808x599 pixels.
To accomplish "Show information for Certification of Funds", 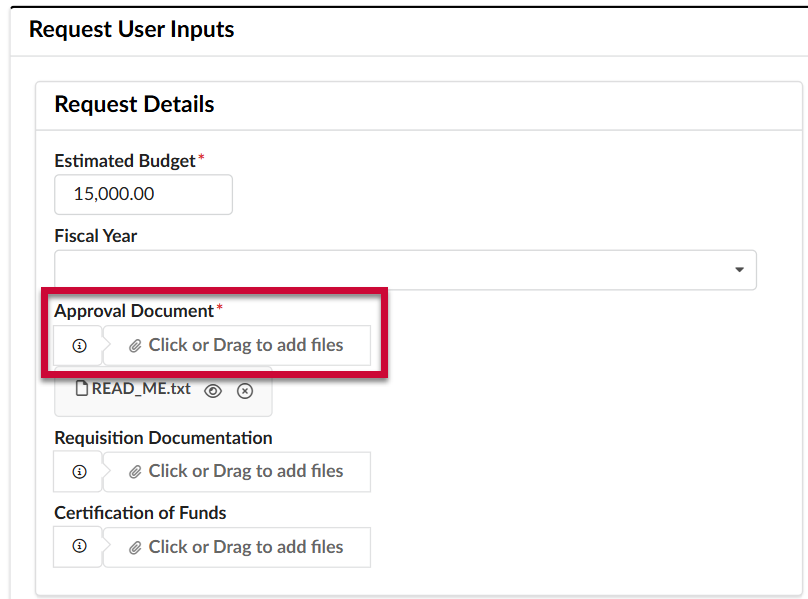I will [79, 547].
